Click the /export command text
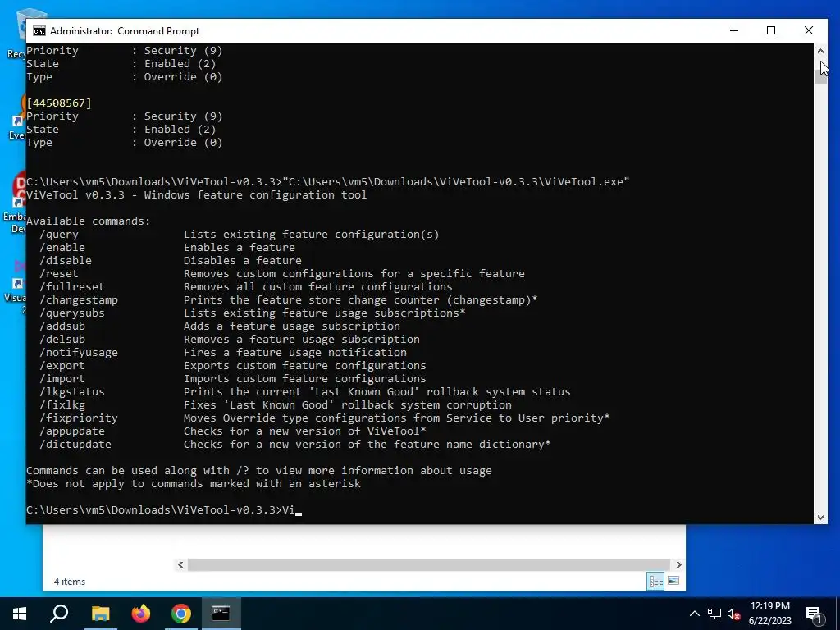The image size is (840, 630). pyautogui.click(x=62, y=365)
